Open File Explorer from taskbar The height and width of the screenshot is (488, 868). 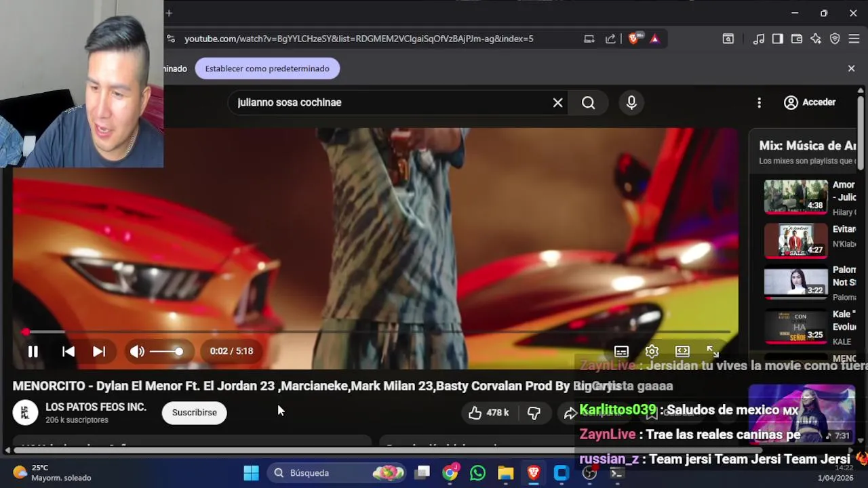click(x=506, y=473)
